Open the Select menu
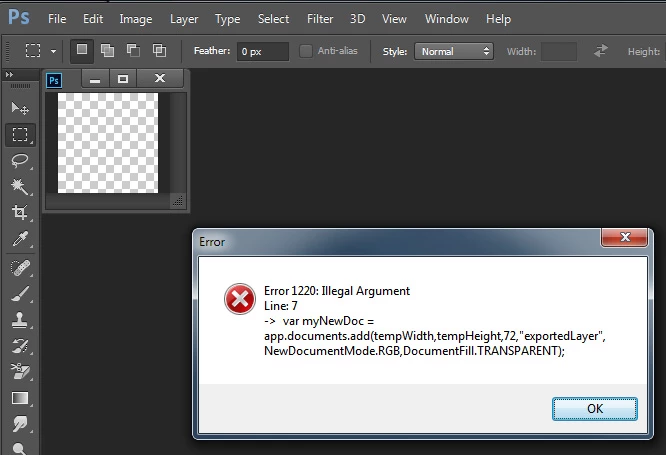 (273, 19)
